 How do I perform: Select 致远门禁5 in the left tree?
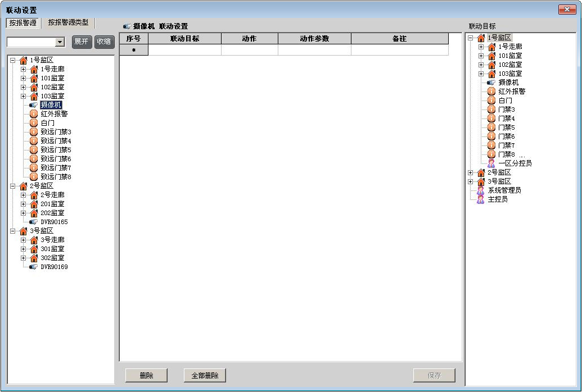click(x=56, y=150)
